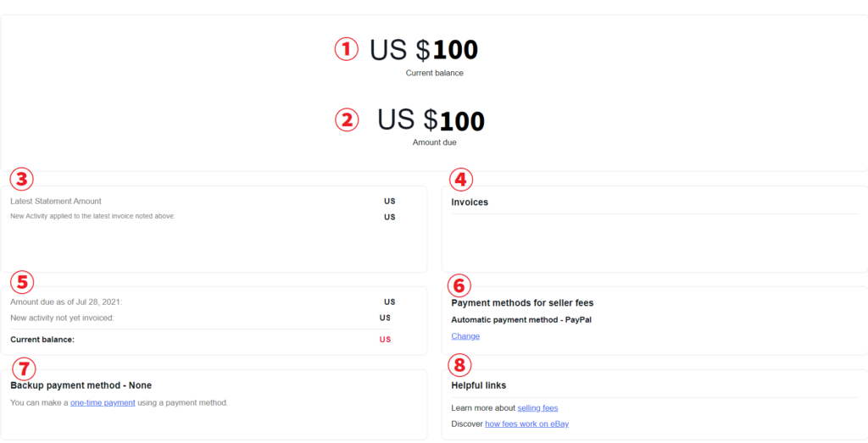Open the one-time payment link
Image resolution: width=868 pixels, height=443 pixels.
103,402
